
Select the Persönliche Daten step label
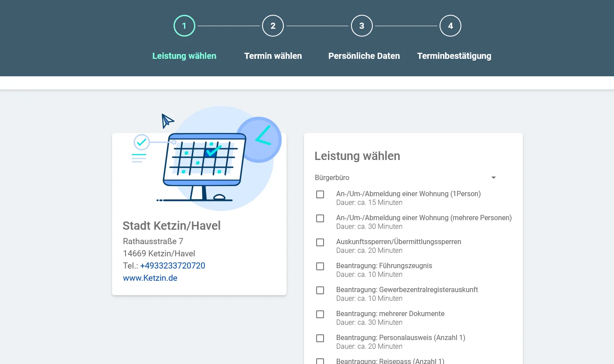tap(364, 56)
